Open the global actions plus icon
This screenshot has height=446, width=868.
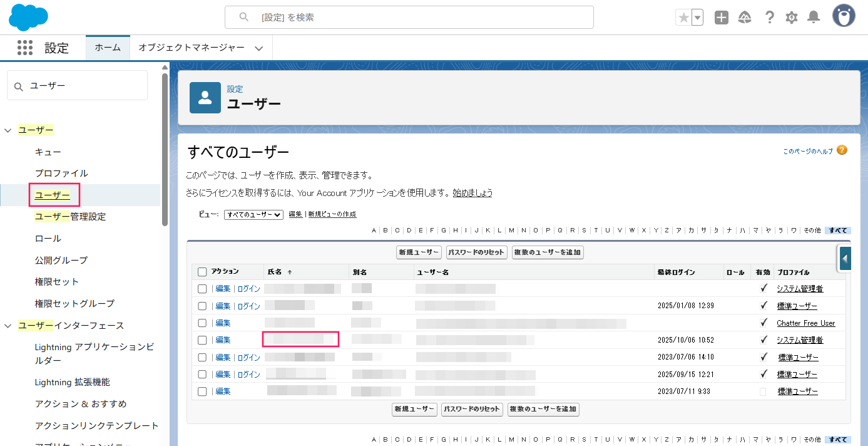722,18
